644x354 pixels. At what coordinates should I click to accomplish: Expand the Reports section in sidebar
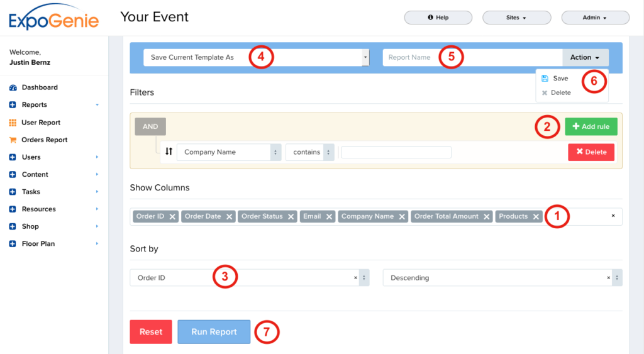tap(35, 105)
